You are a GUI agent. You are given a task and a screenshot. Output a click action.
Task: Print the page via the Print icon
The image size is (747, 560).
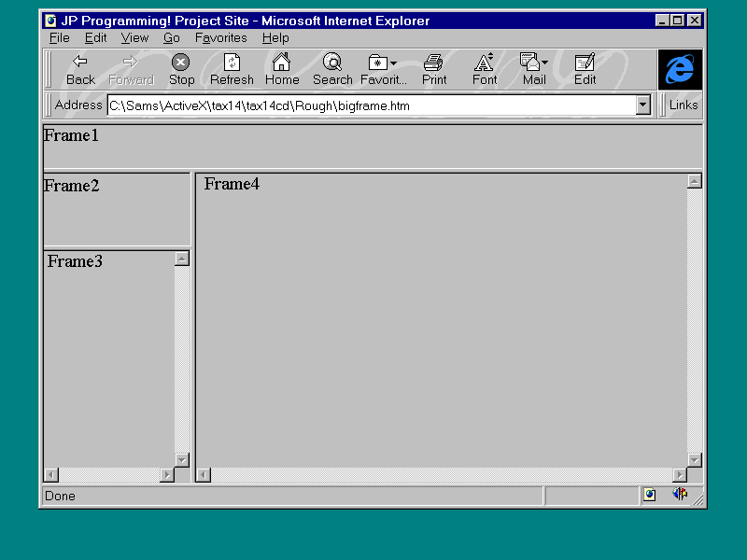433,63
